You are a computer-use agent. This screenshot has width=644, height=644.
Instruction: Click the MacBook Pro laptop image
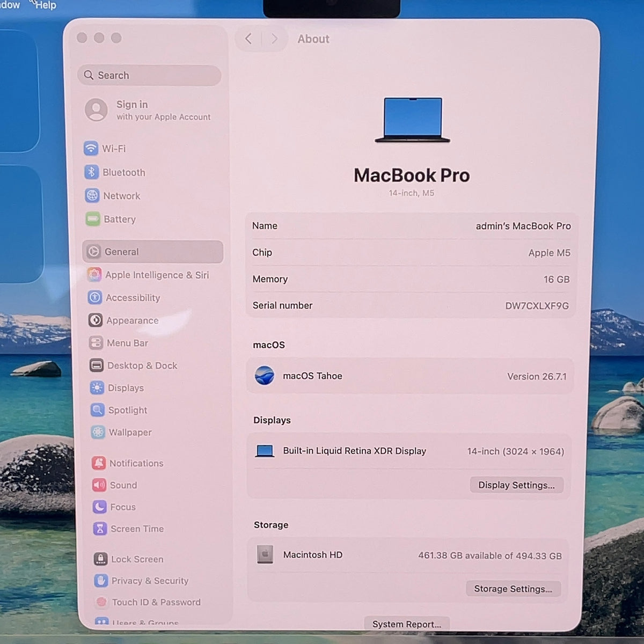(412, 120)
